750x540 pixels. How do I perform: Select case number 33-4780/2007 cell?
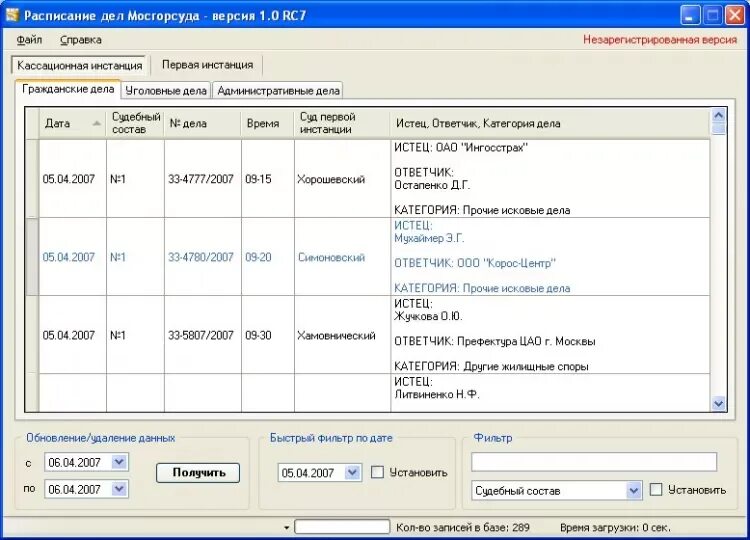pyautogui.click(x=203, y=257)
